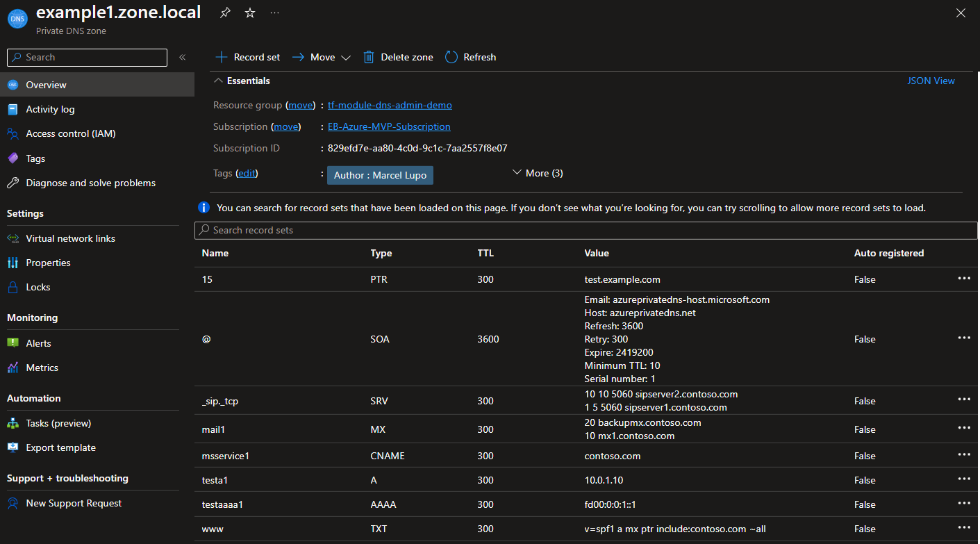Sort by the Name column header
This screenshot has height=544, width=980.
[x=215, y=253]
